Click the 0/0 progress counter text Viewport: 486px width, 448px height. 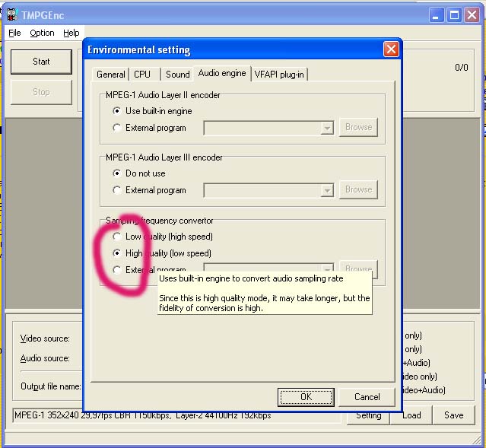(461, 68)
